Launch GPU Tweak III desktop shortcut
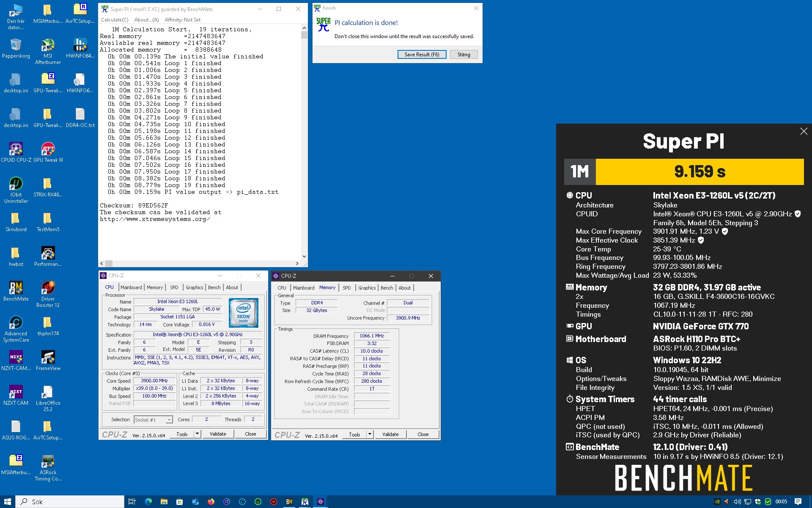 pyautogui.click(x=48, y=152)
